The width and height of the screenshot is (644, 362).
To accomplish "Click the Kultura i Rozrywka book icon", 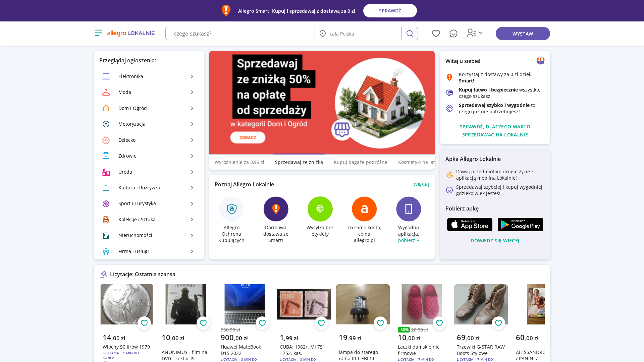I will point(106,188).
